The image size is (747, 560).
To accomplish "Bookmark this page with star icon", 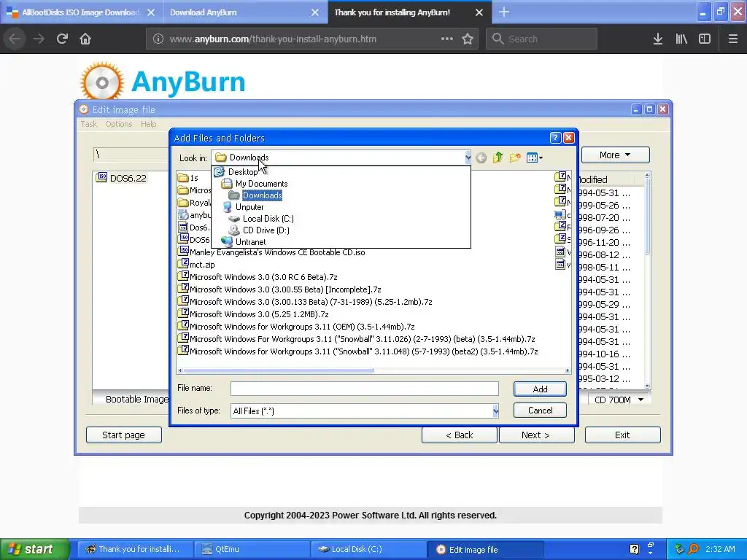I will coord(468,39).
